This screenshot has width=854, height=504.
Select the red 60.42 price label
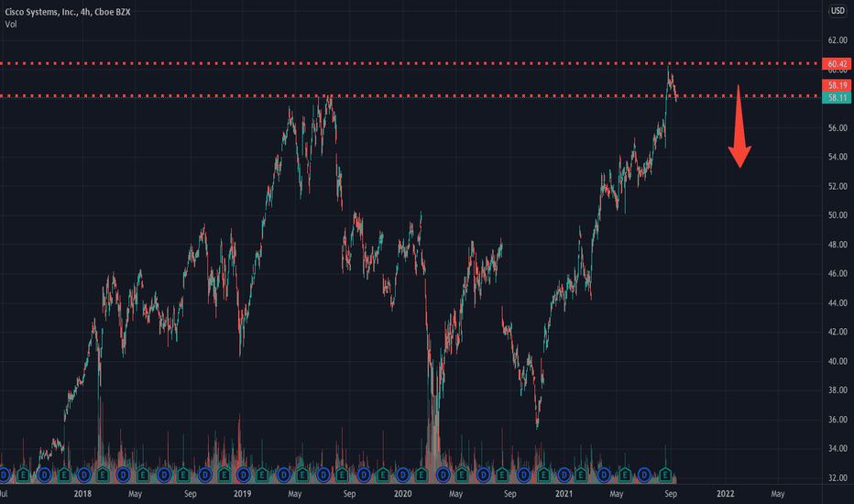point(837,64)
